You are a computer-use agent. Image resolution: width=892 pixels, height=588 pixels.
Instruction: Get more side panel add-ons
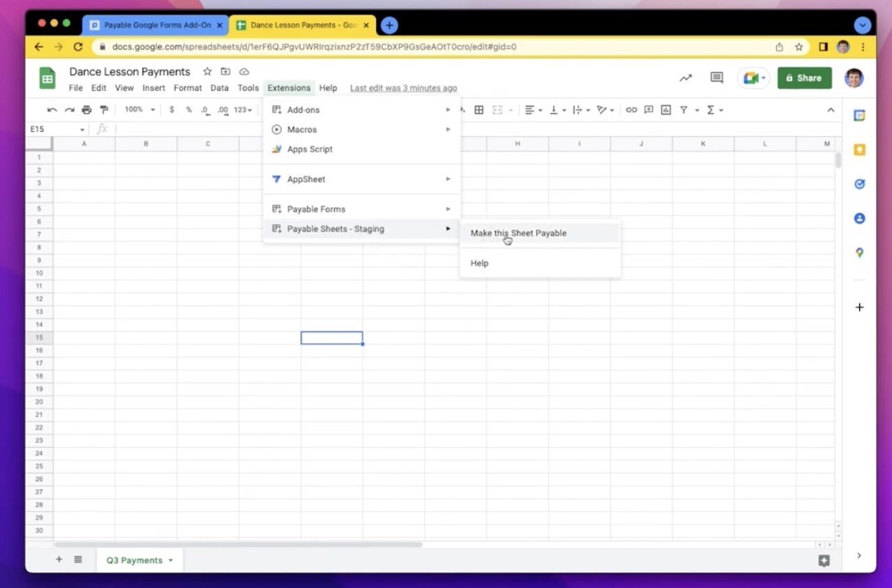pyautogui.click(x=859, y=308)
